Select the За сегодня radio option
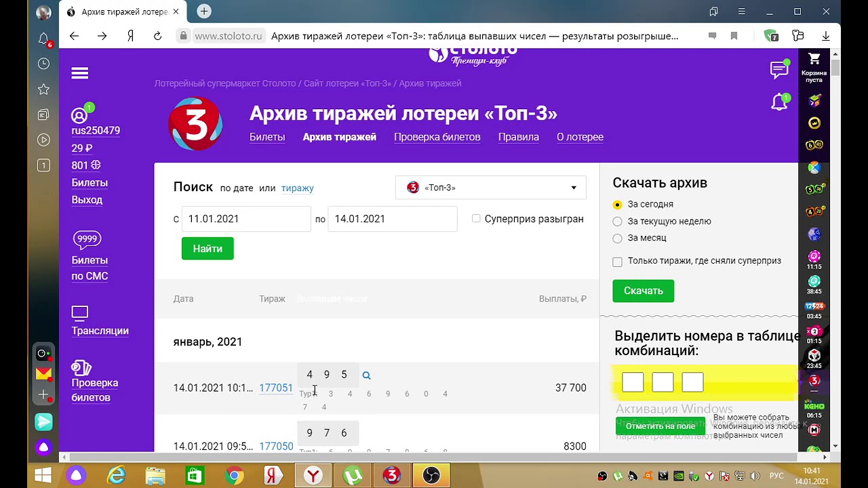This screenshot has width=868, height=488. click(x=617, y=205)
